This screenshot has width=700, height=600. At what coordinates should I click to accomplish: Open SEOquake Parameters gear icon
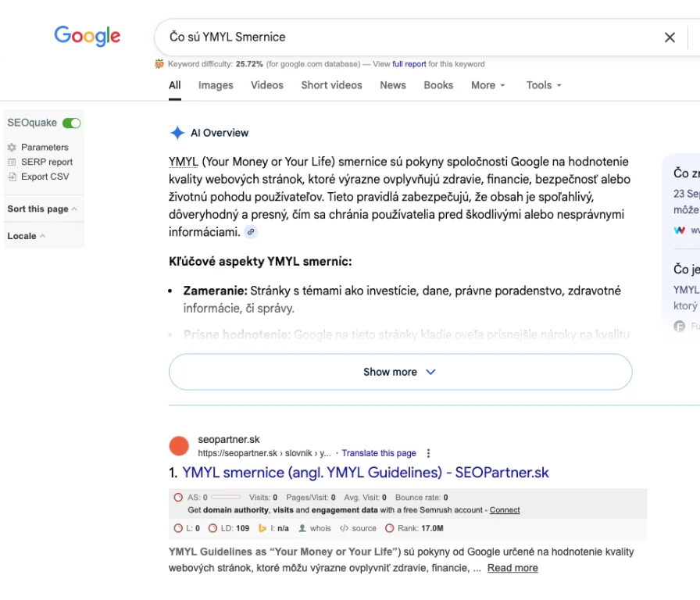[x=12, y=147]
